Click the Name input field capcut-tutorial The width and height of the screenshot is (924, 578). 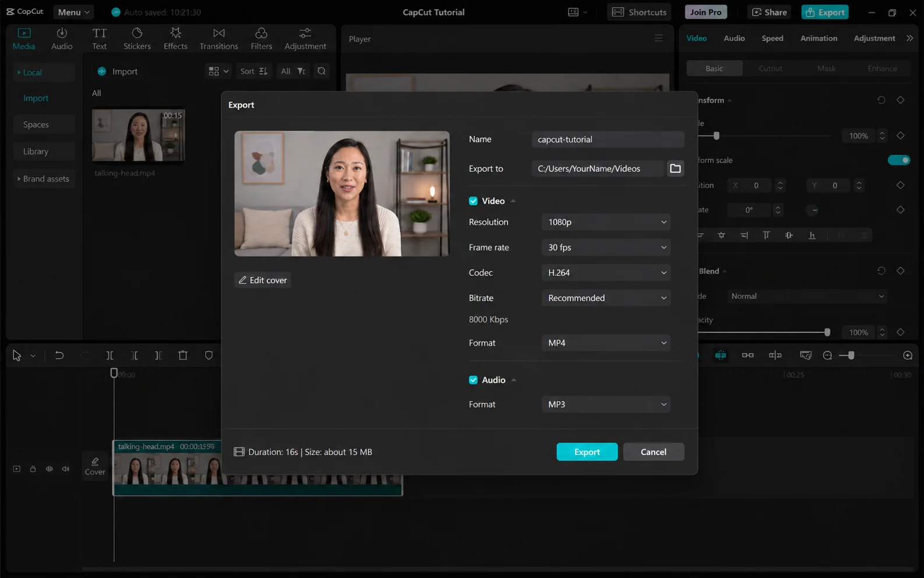click(608, 139)
